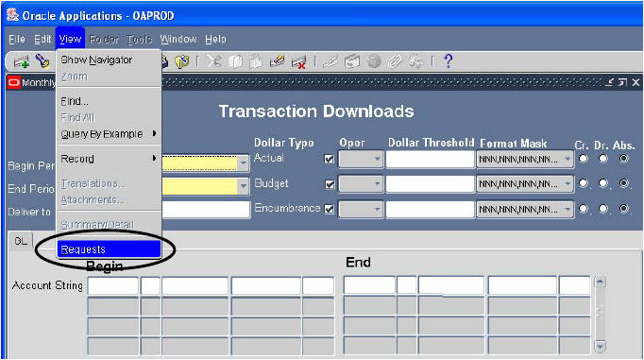Expand the Format Mask dropdown for Budget

tap(568, 184)
